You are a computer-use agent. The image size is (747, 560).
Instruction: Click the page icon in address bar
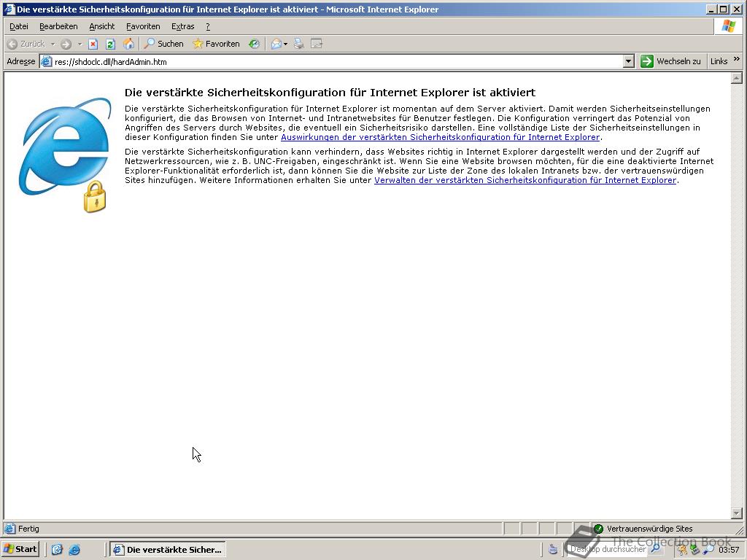click(x=46, y=61)
